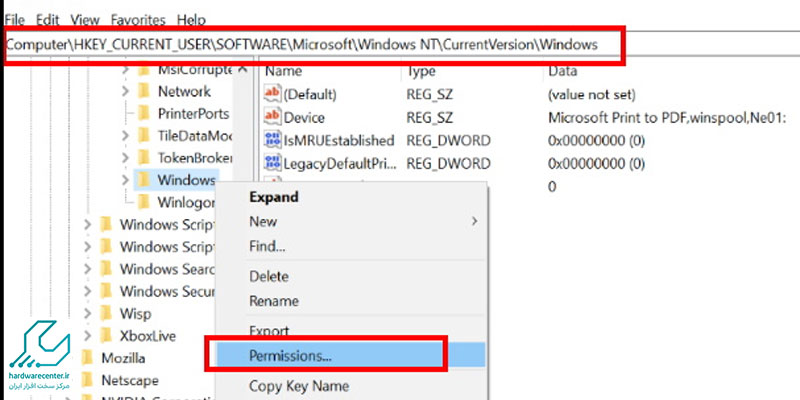Open the View menu
The image size is (800, 400).
click(x=85, y=20)
